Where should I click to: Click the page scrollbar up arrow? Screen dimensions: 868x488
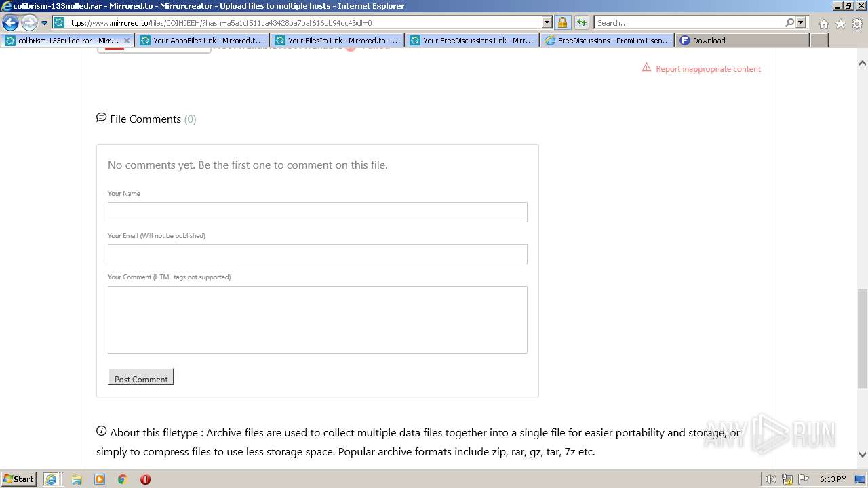click(x=862, y=63)
